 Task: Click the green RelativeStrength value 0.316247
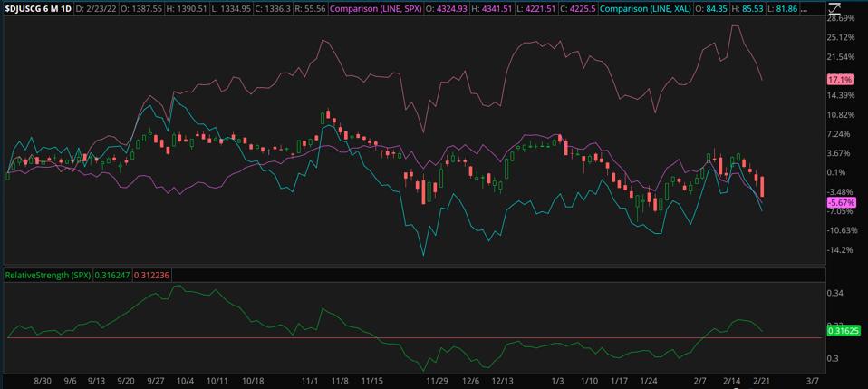(109, 274)
